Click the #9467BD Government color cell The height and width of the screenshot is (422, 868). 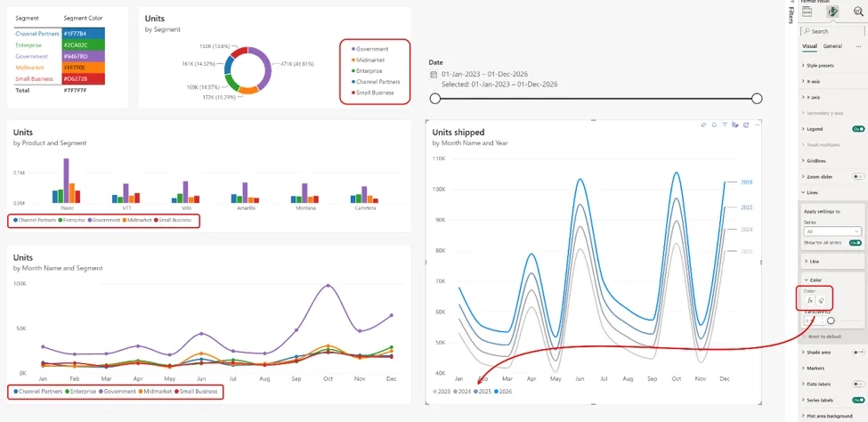pos(83,56)
